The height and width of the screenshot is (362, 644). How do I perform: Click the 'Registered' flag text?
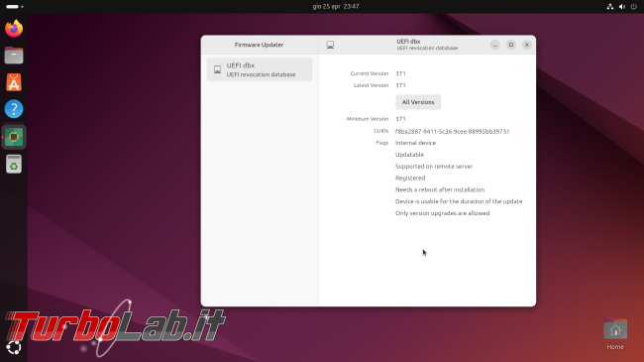point(410,179)
